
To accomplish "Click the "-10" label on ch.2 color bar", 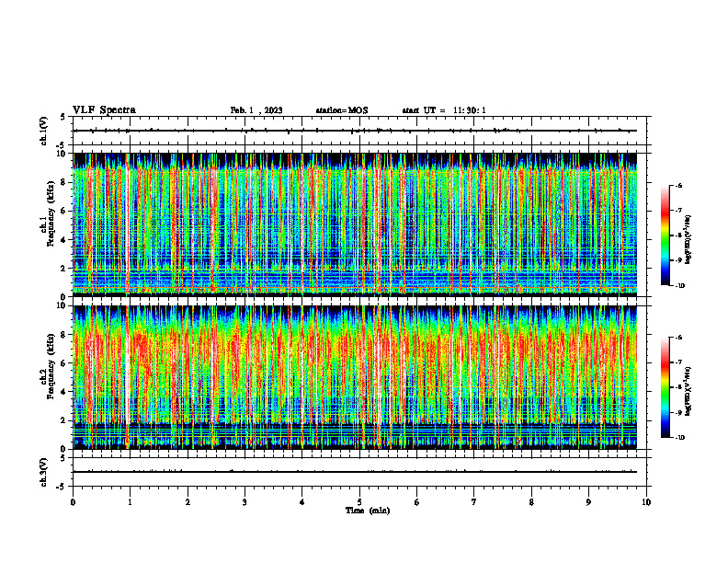I will coord(679,438).
